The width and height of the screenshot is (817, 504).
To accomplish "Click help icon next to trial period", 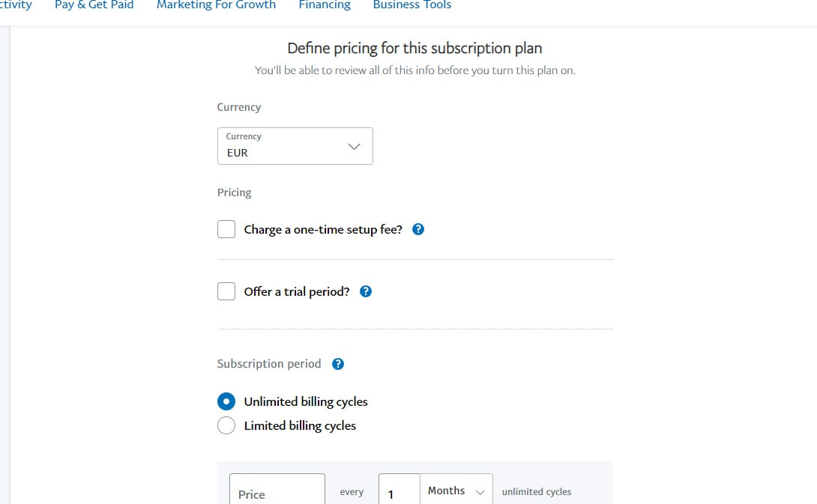I will click(x=366, y=291).
